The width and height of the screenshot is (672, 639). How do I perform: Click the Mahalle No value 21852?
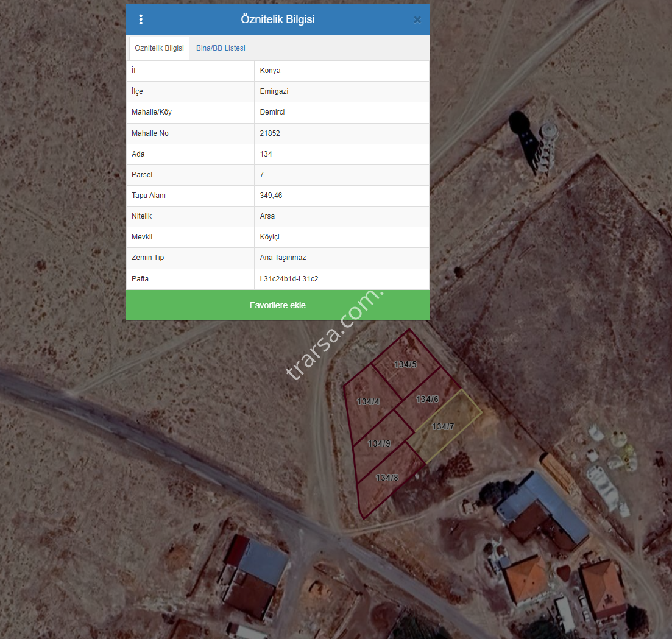(342, 133)
